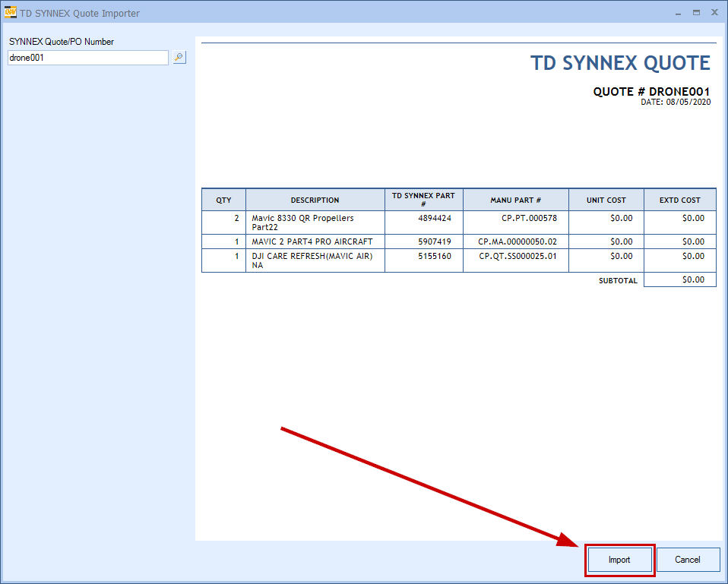Click quantity 2 in Propellers row

point(237,218)
